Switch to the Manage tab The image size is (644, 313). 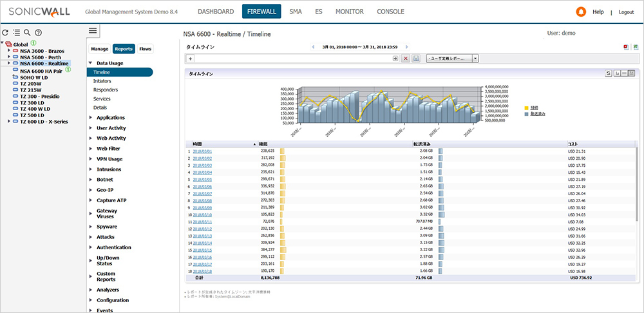pyautogui.click(x=100, y=49)
